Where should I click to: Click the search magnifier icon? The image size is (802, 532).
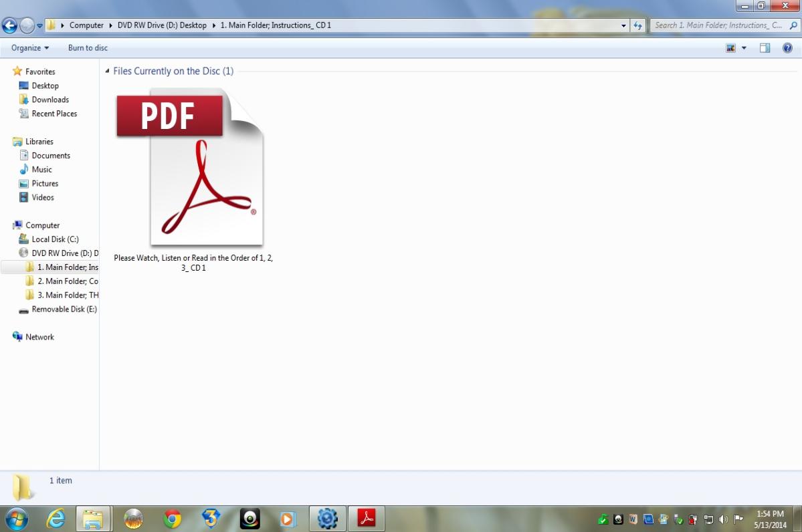(793, 25)
